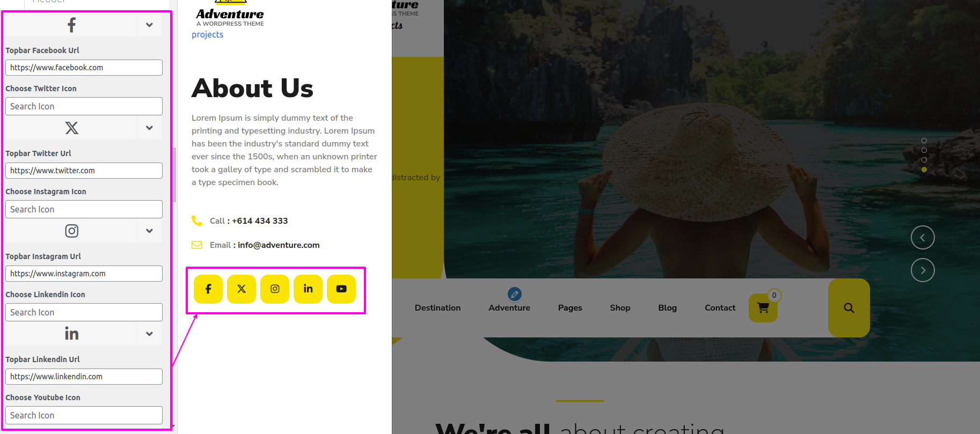980x434 pixels.
Task: Go to next slide arrow
Action: tap(923, 270)
